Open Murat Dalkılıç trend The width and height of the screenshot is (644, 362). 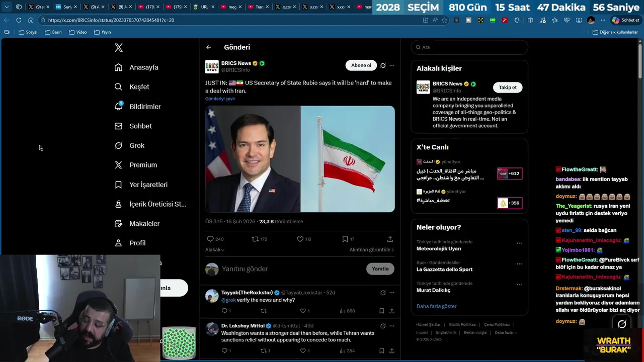(x=433, y=290)
